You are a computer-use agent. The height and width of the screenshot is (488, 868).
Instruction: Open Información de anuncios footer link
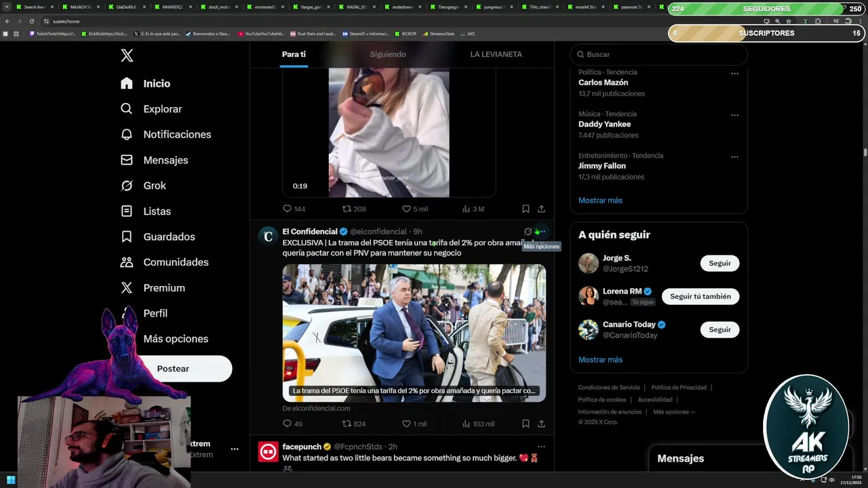[610, 412]
